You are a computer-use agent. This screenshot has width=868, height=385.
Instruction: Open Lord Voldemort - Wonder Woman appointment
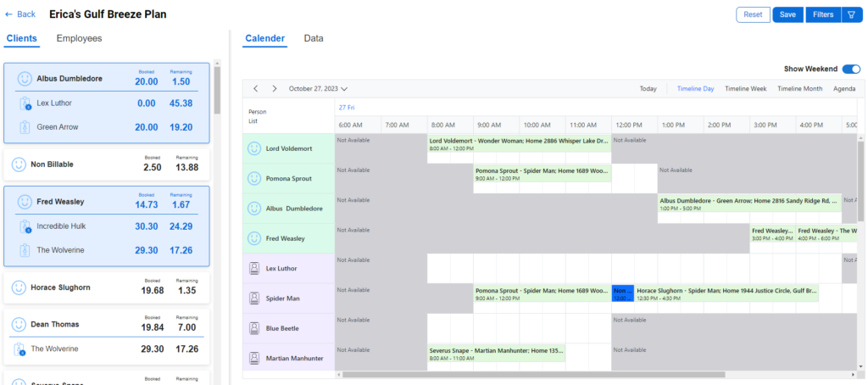pyautogui.click(x=520, y=143)
